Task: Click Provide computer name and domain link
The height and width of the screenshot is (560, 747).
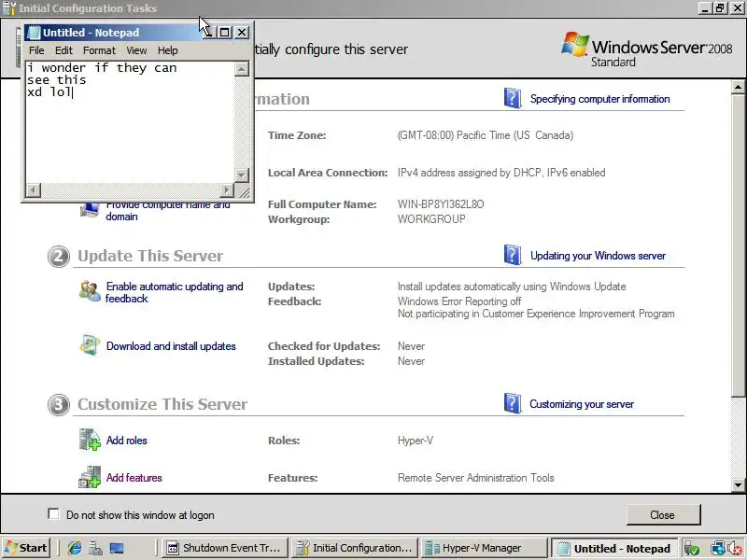Action: pyautogui.click(x=168, y=211)
